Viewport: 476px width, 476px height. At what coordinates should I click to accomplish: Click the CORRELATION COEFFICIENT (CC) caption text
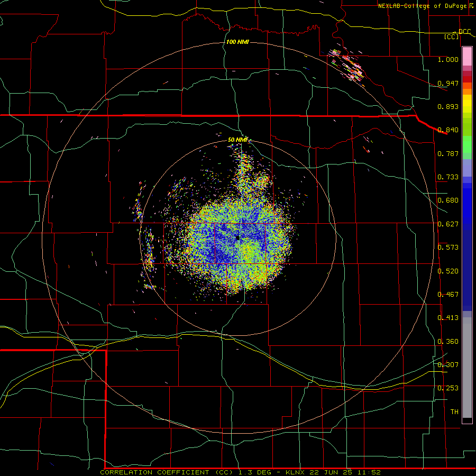click(x=167, y=472)
